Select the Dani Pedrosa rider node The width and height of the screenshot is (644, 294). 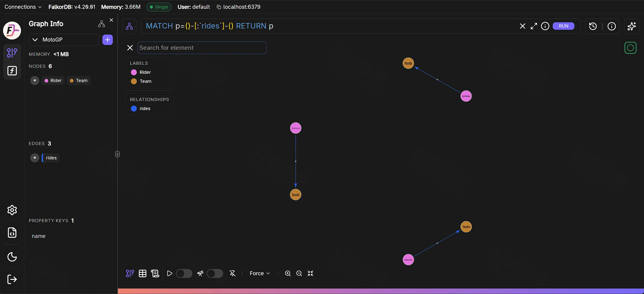click(x=466, y=96)
